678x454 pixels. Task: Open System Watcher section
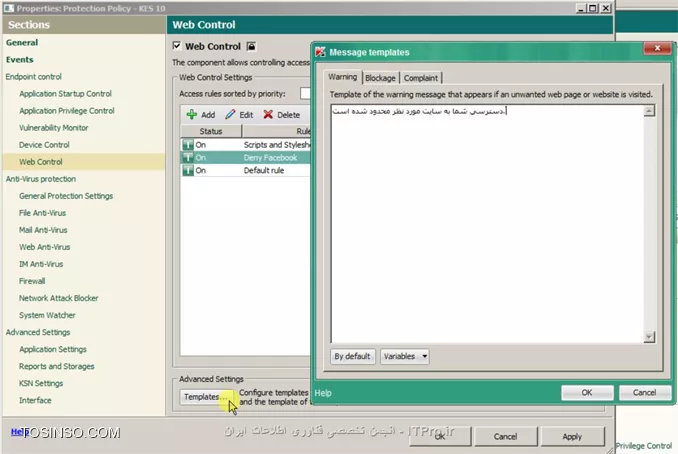pyautogui.click(x=47, y=315)
